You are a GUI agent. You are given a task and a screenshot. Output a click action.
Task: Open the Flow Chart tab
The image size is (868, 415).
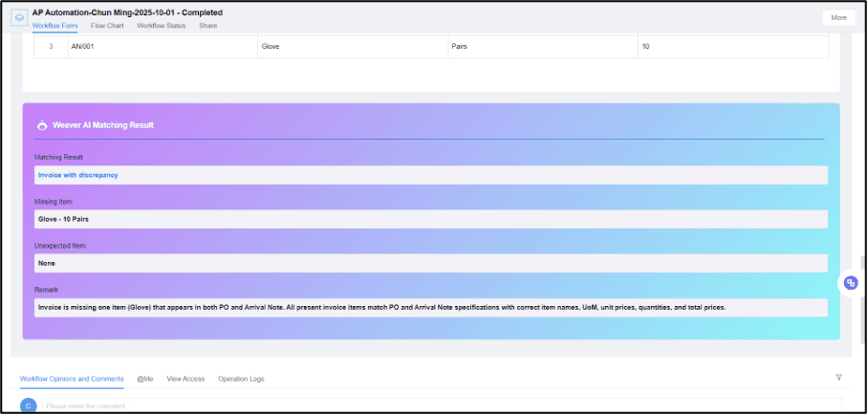click(107, 26)
